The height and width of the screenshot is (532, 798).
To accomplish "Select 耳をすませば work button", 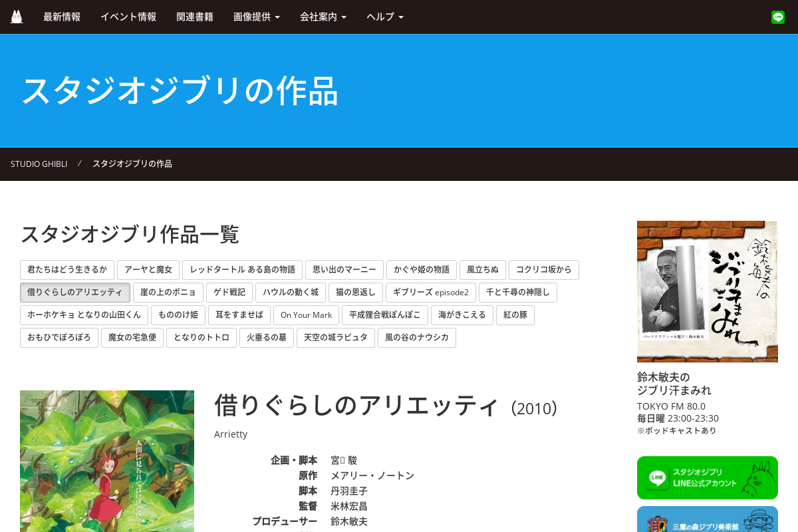I will (239, 315).
